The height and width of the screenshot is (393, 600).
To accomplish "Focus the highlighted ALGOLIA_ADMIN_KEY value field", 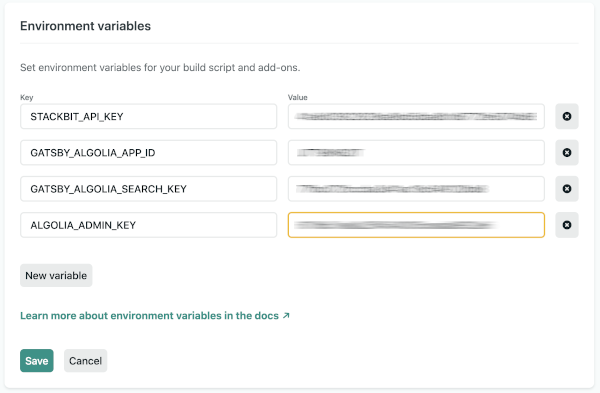I will click(x=416, y=225).
